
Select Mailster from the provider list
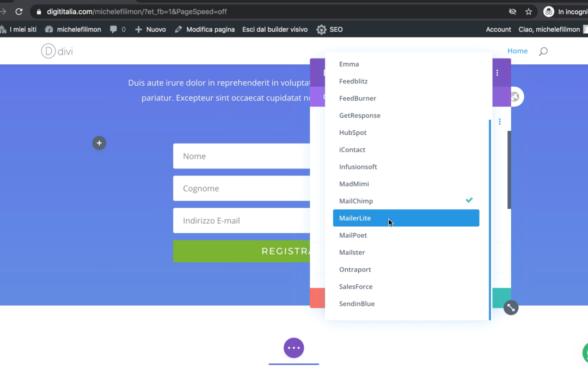(x=406, y=252)
